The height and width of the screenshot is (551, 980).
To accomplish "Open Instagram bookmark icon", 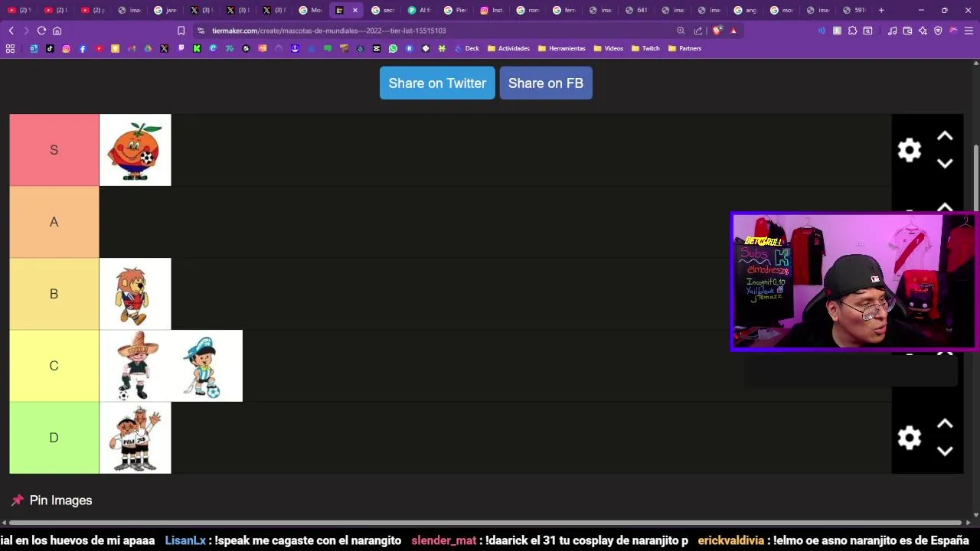I will [66, 48].
